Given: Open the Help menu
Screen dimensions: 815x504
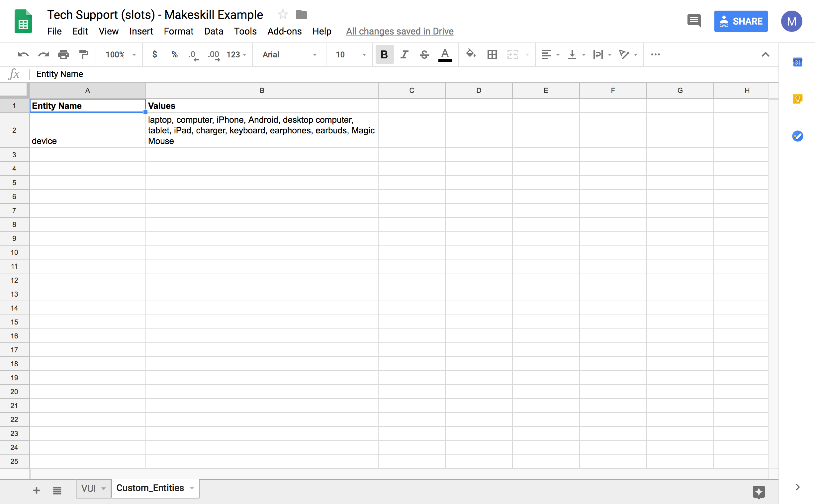Looking at the screenshot, I should (322, 31).
